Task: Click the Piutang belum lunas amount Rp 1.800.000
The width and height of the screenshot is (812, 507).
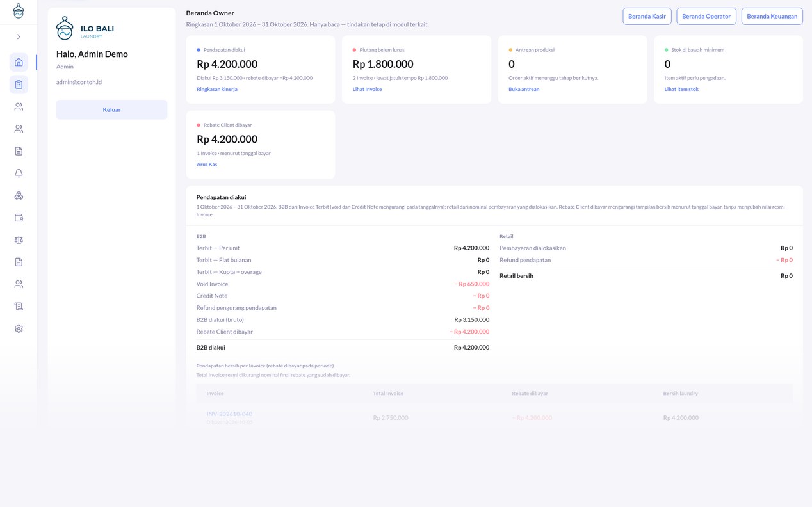Action: click(383, 64)
